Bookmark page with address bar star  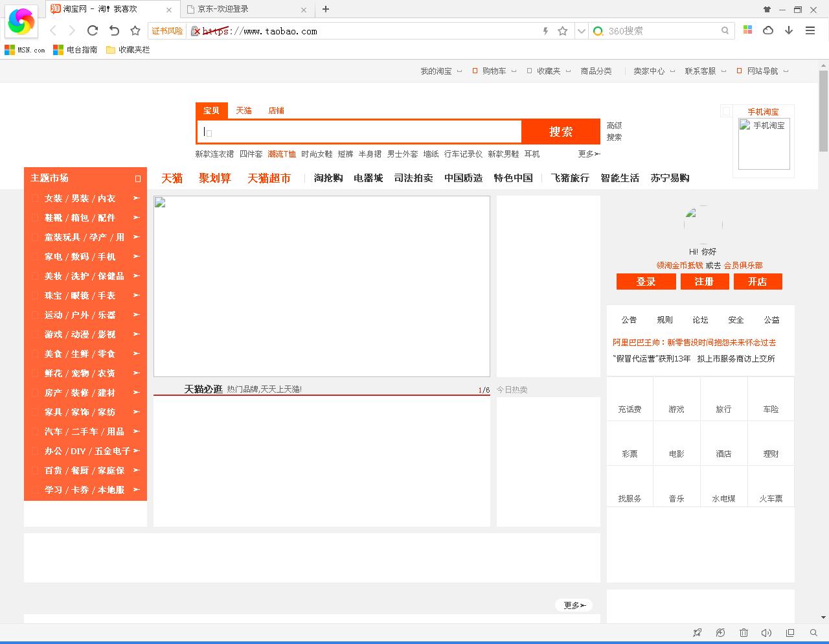[563, 30]
